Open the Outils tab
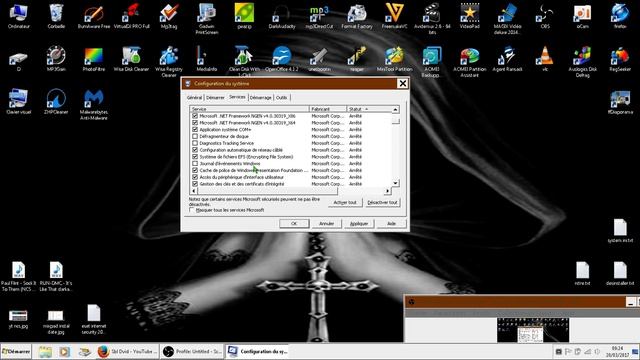 282,98
